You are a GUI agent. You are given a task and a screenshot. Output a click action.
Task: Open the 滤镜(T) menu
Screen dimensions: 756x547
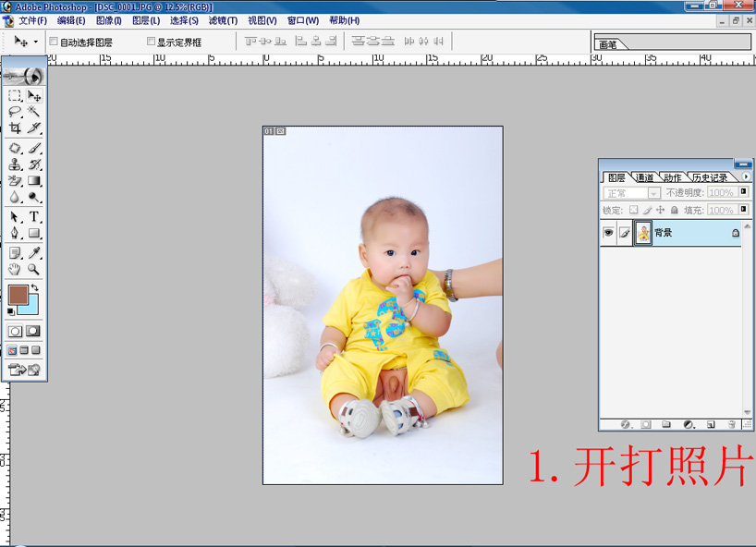click(223, 20)
